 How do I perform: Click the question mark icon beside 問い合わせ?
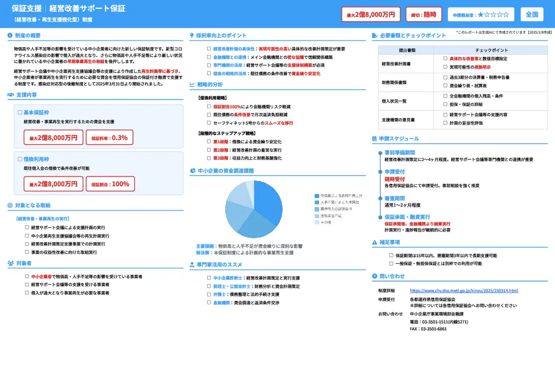[375, 276]
